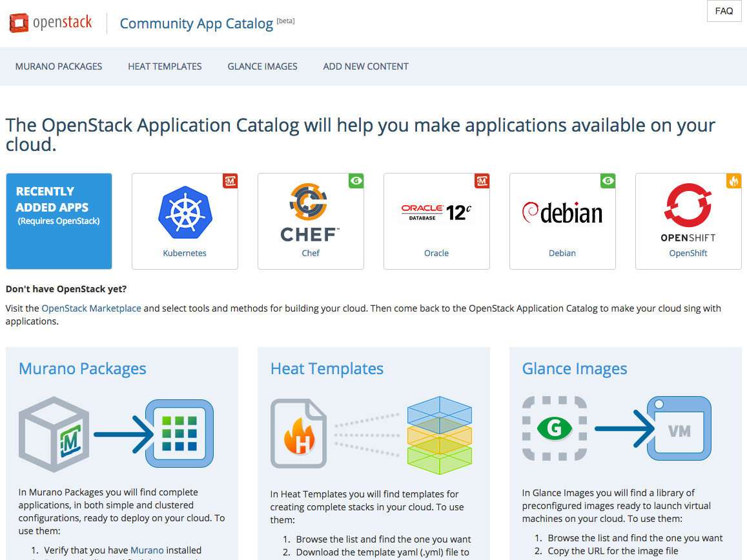Click the FAQ button
The width and height of the screenshot is (747, 560).
click(724, 11)
